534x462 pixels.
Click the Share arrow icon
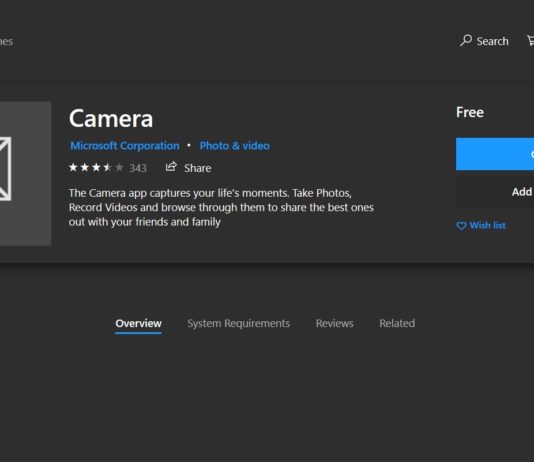[x=171, y=167]
